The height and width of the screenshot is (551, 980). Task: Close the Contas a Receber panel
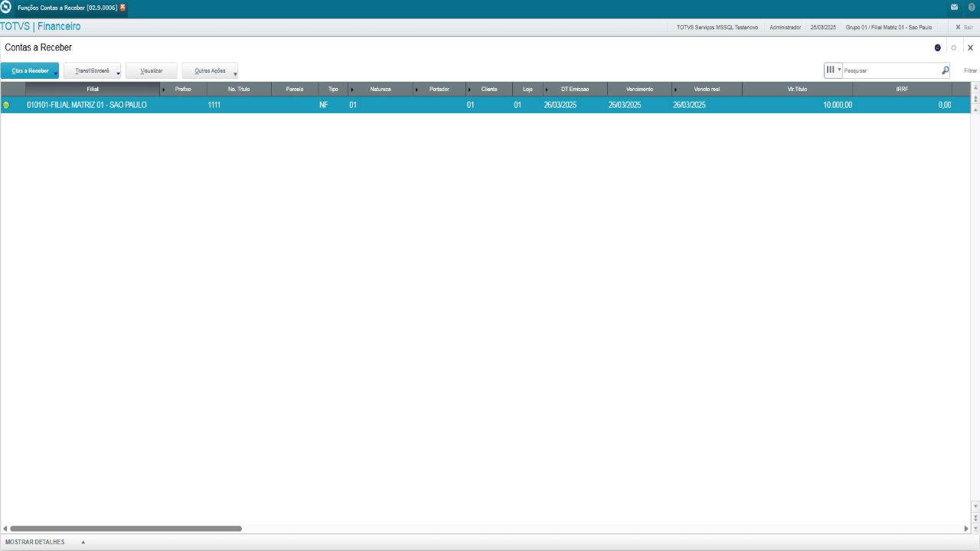click(x=970, y=47)
